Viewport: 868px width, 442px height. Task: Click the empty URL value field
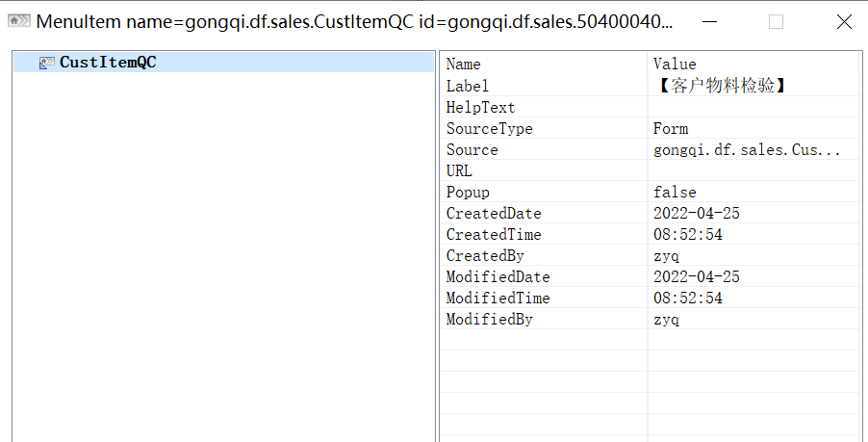[753, 170]
